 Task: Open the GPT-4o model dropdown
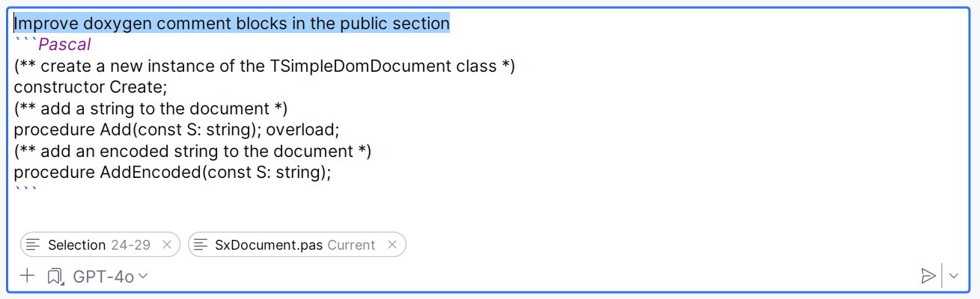coord(110,277)
